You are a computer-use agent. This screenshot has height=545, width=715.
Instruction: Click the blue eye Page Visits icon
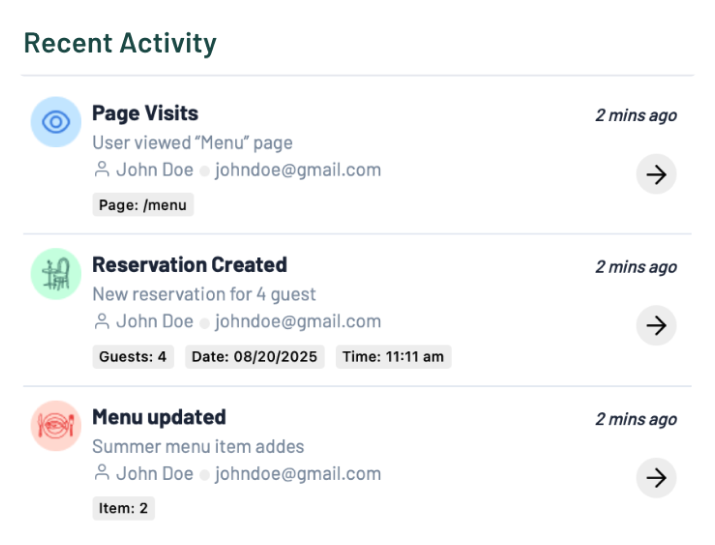click(x=56, y=122)
